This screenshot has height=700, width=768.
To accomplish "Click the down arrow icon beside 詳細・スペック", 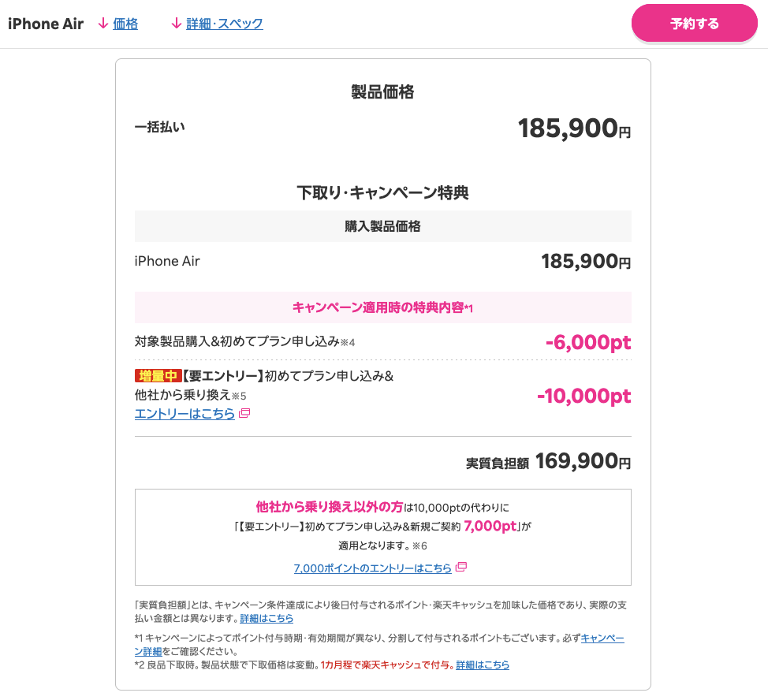I will 177,24.
